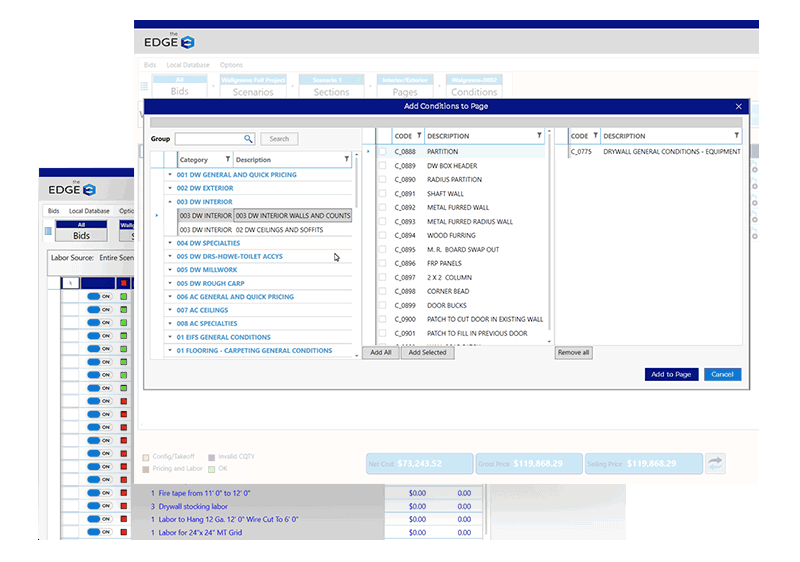Click the search magnifier icon in Group field
The height and width of the screenshot is (562, 800).
click(248, 139)
